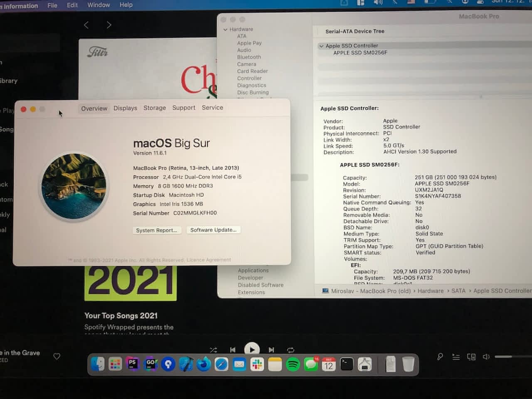Select Disabled Software in the sidebar

[261, 285]
